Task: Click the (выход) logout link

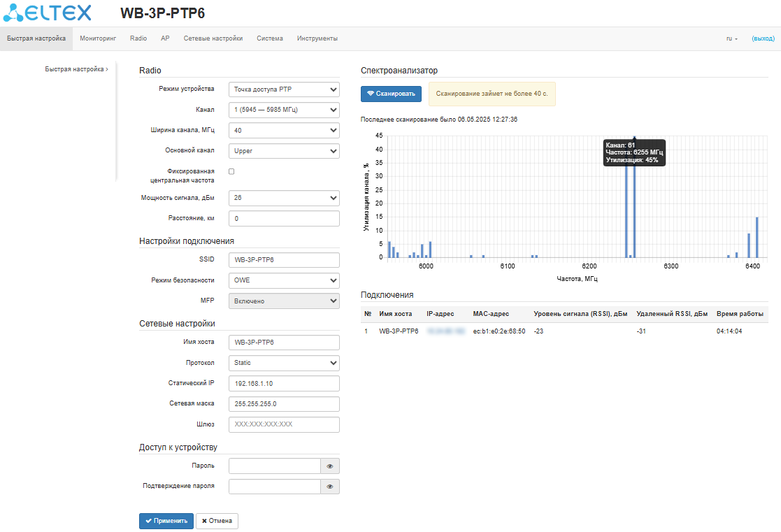Action: (x=763, y=38)
